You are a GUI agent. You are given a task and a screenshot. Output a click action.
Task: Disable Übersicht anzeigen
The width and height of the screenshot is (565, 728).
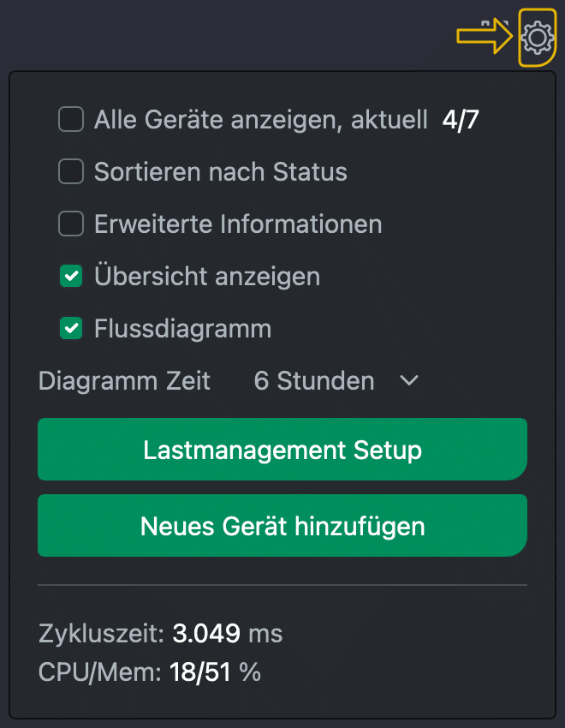(71, 276)
